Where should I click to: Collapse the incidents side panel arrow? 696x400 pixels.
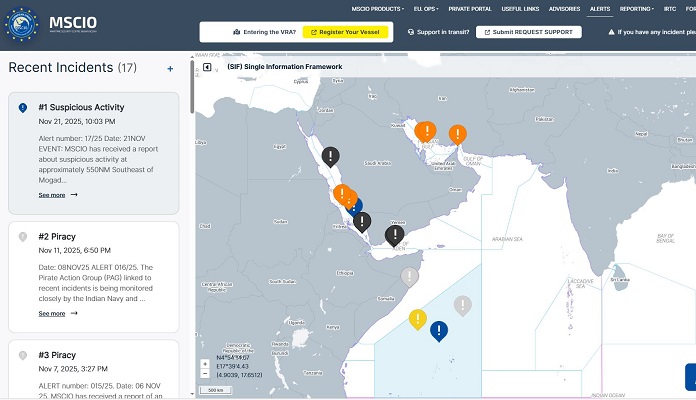[207, 68]
